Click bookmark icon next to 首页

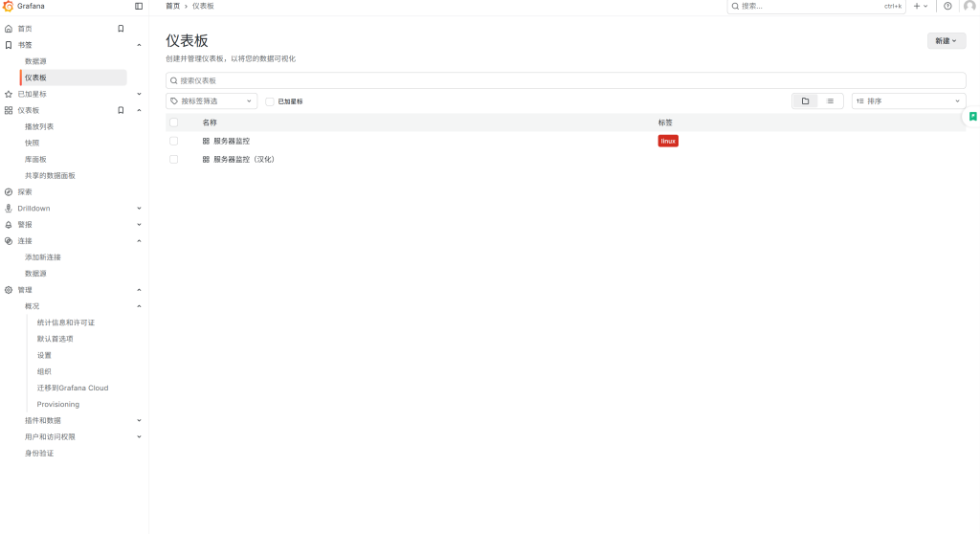(x=121, y=29)
